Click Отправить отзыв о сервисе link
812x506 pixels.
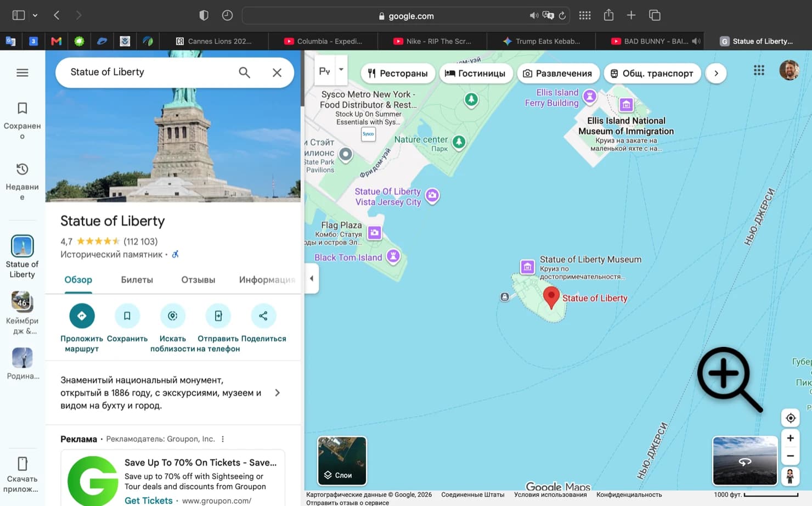(347, 503)
